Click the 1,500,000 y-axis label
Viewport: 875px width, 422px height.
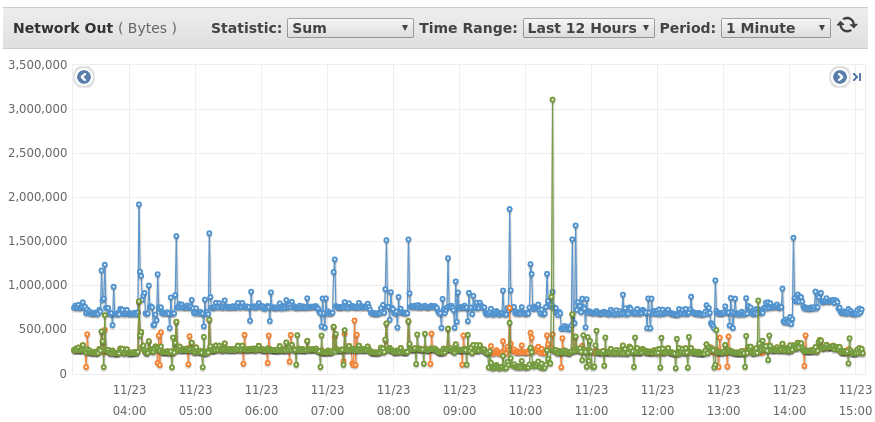(x=38, y=241)
